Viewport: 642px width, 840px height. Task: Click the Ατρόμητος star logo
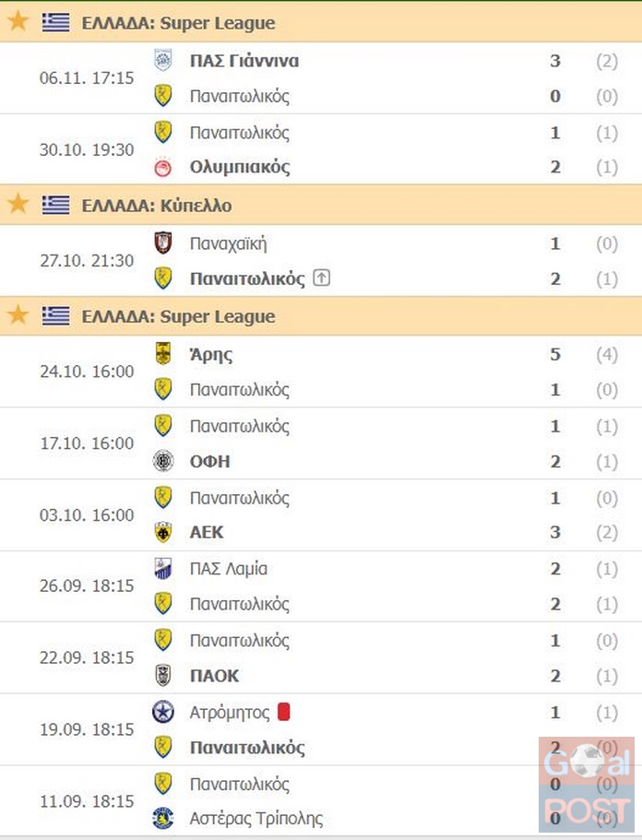point(163,712)
